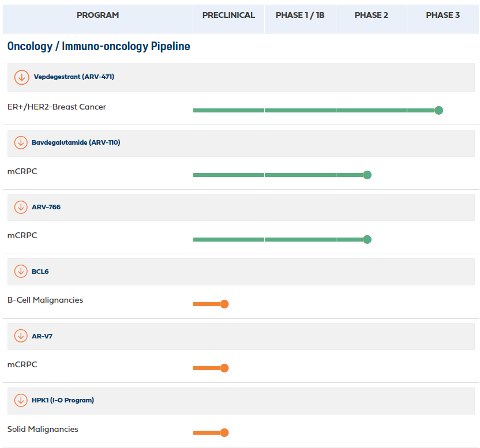480x448 pixels.
Task: Expand the Vepdegestrant (ARV-471) program row
Action: coord(74,77)
